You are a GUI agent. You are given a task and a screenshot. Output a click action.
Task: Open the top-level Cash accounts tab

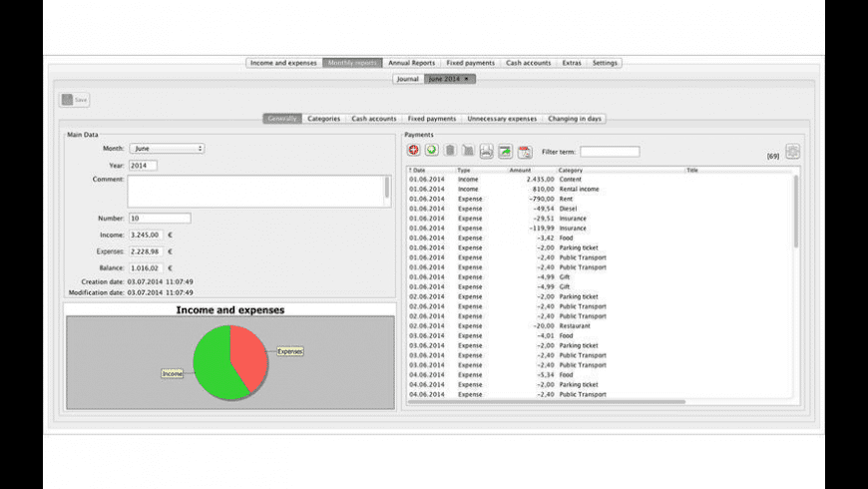click(528, 63)
